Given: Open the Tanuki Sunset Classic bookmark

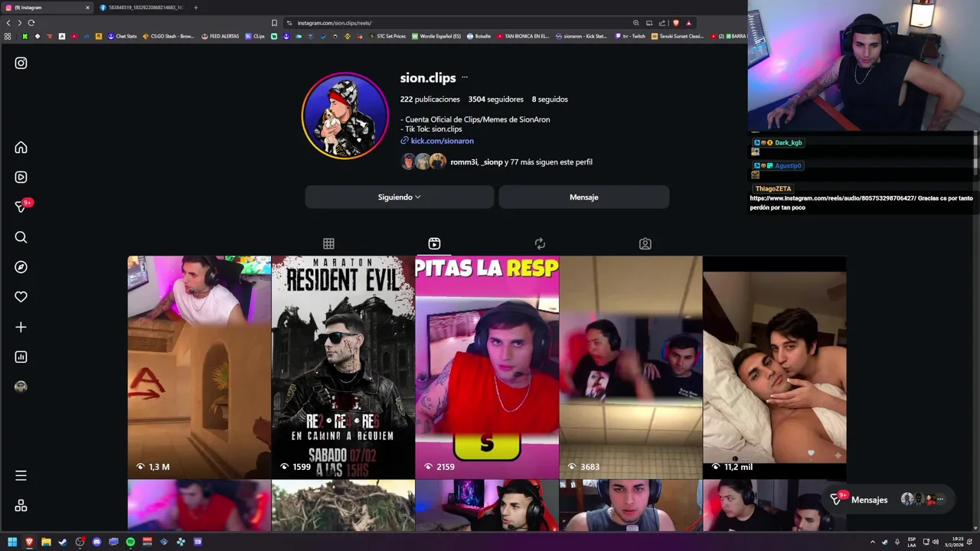Looking at the screenshot, I should point(677,36).
